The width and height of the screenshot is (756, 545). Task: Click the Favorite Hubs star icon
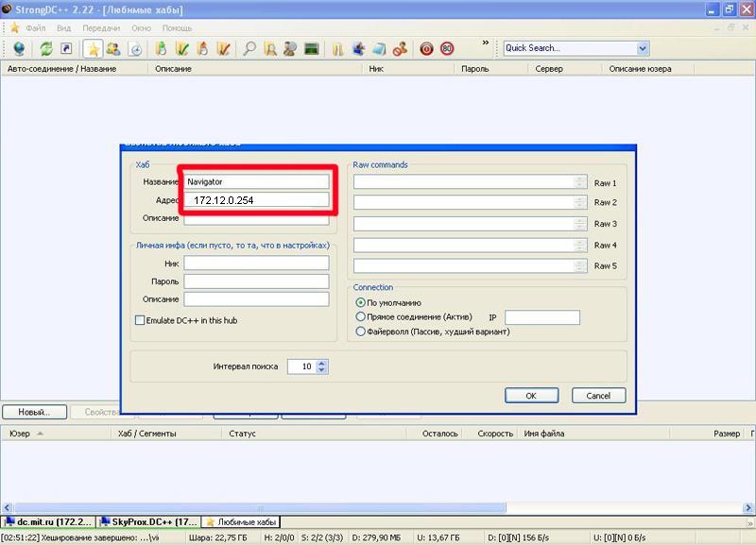pyautogui.click(x=94, y=48)
